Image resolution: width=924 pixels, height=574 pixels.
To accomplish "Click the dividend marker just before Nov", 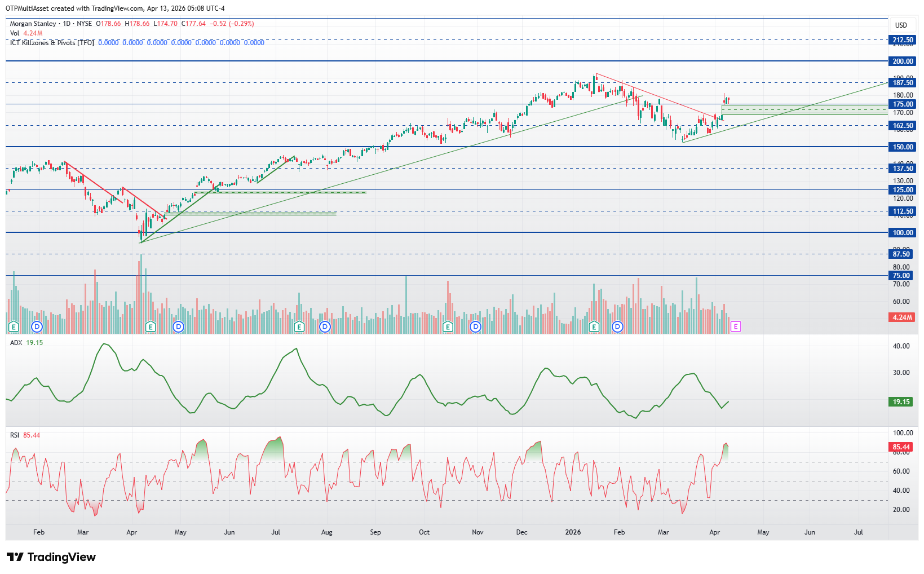I will tap(475, 326).
